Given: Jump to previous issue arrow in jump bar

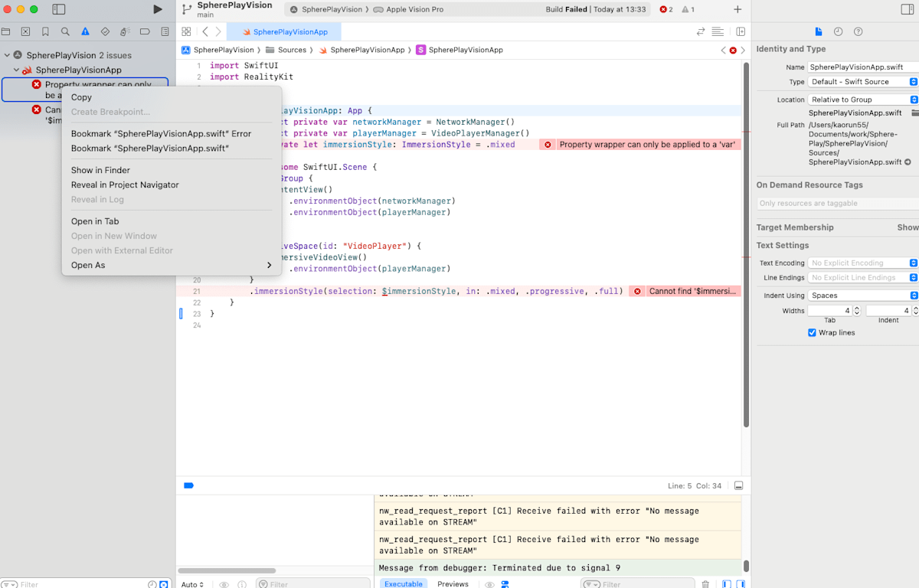Looking at the screenshot, I should 724,50.
